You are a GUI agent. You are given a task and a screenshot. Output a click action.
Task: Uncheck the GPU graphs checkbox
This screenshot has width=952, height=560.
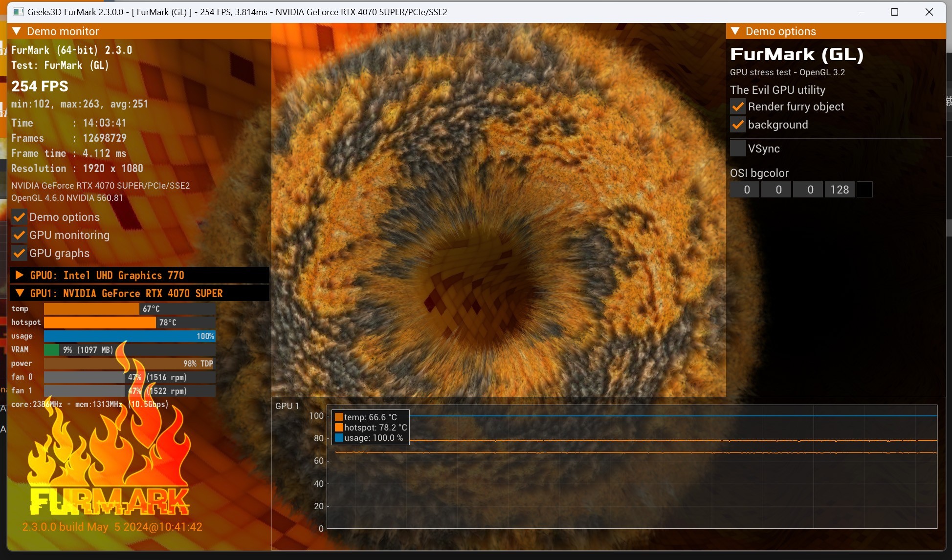point(19,253)
